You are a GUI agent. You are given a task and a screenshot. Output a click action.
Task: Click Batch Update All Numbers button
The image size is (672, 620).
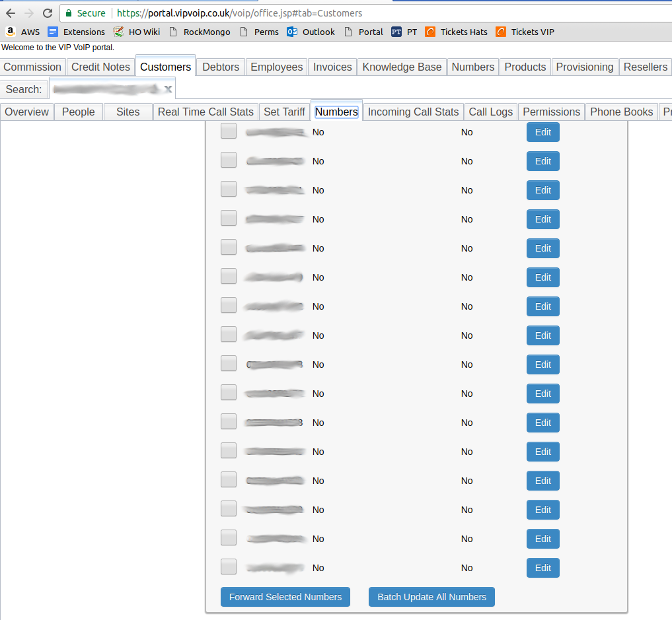[x=431, y=597]
